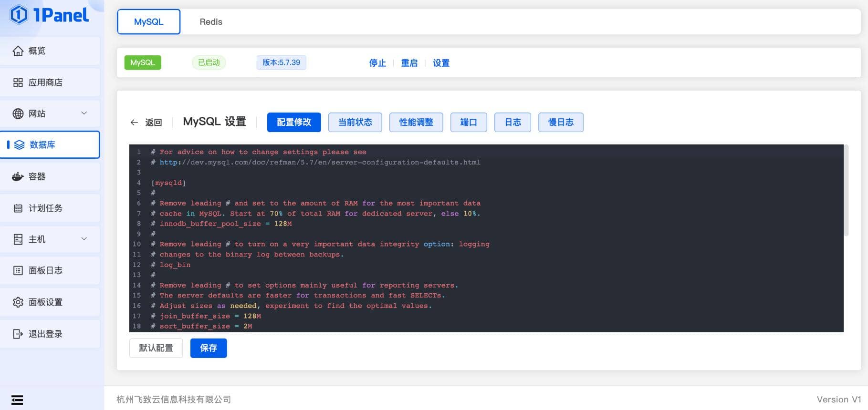Click the back arrow next to 返回
Viewport: 868px width, 410px height.
(134, 123)
